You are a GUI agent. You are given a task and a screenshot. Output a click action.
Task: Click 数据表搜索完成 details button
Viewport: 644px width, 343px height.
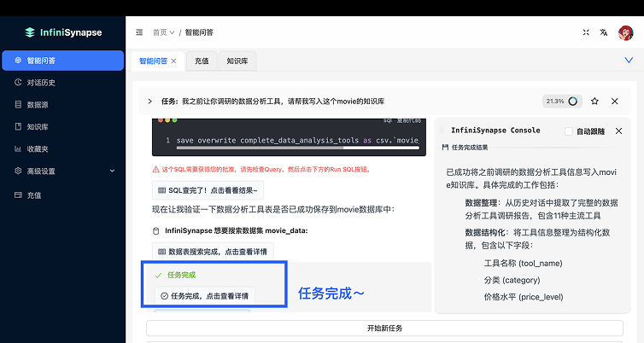(x=213, y=252)
